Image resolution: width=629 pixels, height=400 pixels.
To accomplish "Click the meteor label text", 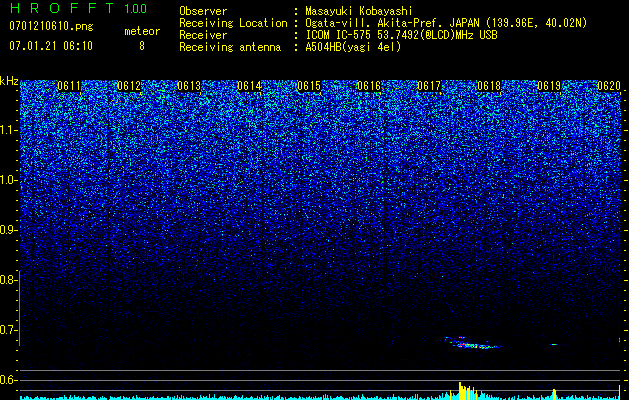I will point(142,31).
